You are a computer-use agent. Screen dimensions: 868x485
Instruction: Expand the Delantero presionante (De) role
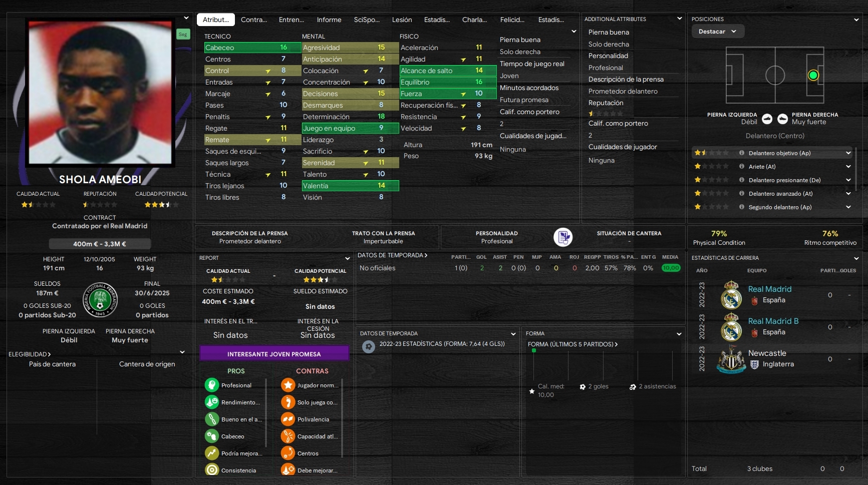tap(848, 180)
